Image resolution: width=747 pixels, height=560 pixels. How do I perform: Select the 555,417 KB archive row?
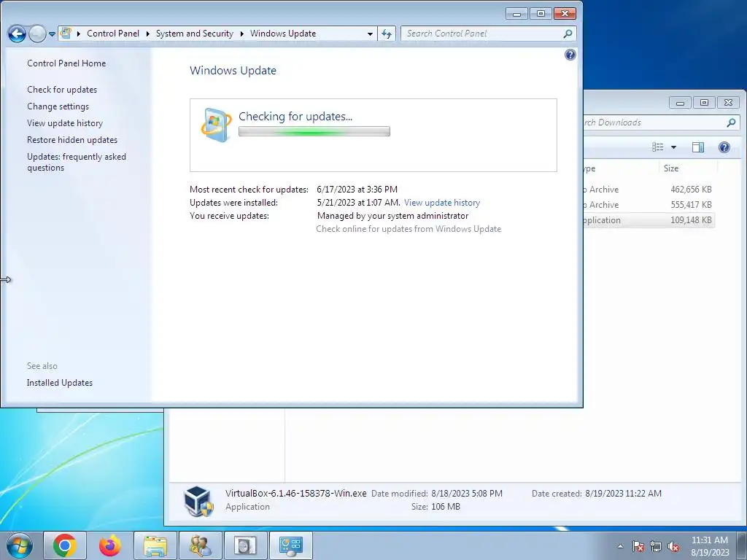tap(649, 205)
